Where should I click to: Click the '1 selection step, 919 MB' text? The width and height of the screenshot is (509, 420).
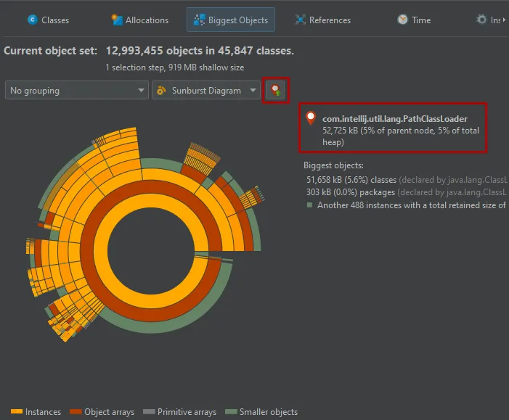(175, 67)
